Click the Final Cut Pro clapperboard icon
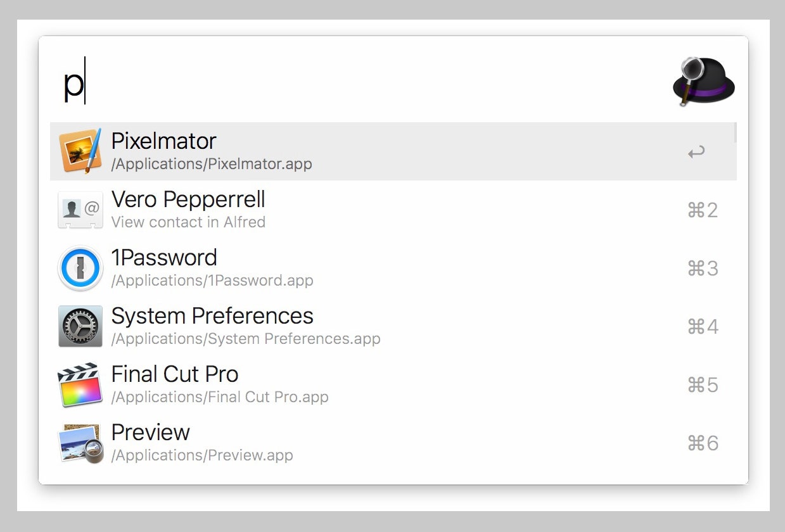 [x=80, y=384]
